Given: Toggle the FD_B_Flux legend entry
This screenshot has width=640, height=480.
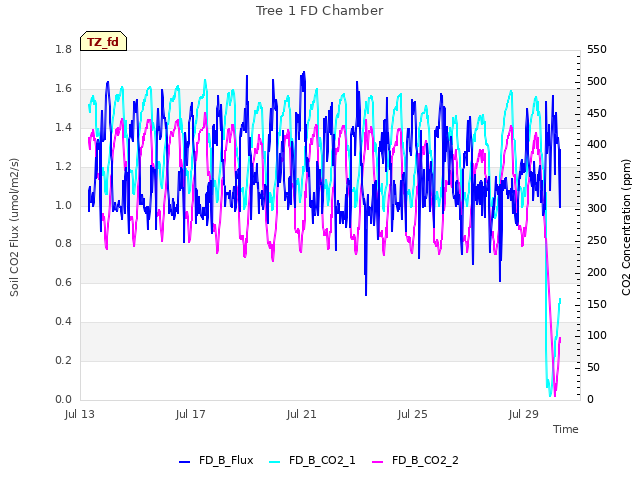Looking at the screenshot, I should (216, 460).
